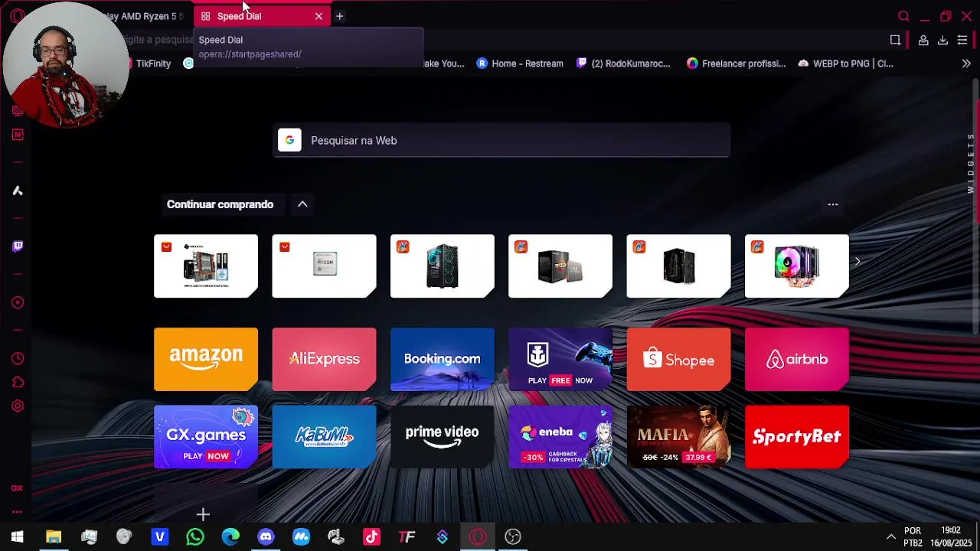This screenshot has width=980, height=551.
Task: Open the SportyBet speed dial tile
Action: pos(797,436)
